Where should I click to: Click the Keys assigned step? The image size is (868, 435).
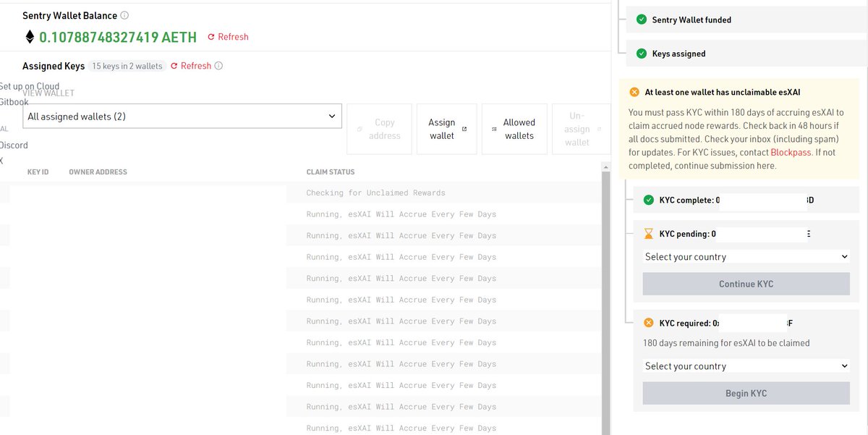tap(747, 54)
